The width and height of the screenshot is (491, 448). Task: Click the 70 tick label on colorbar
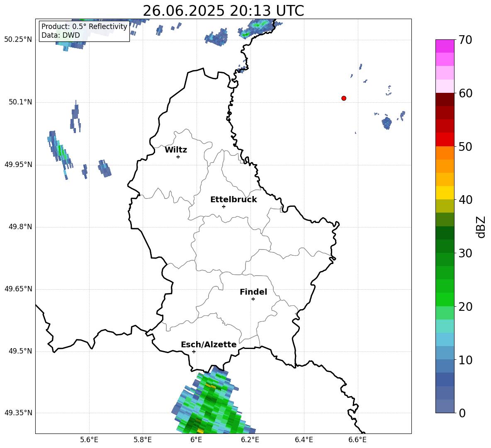point(465,40)
